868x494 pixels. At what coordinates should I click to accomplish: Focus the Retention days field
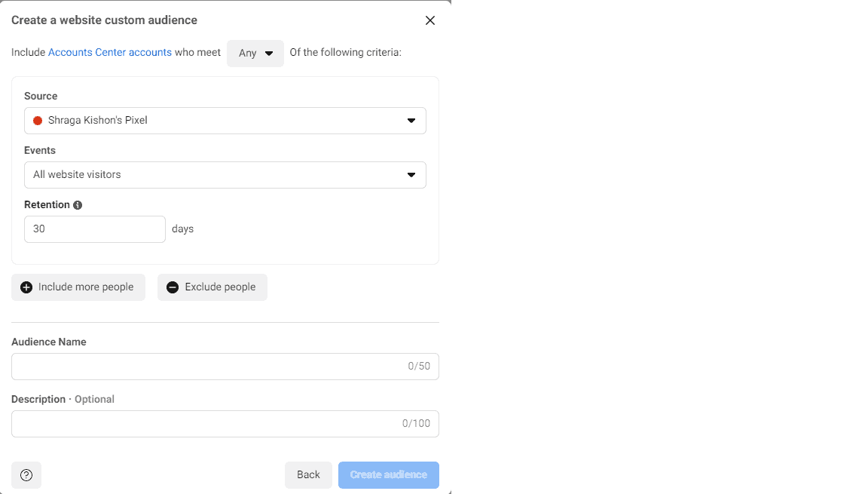tap(95, 229)
